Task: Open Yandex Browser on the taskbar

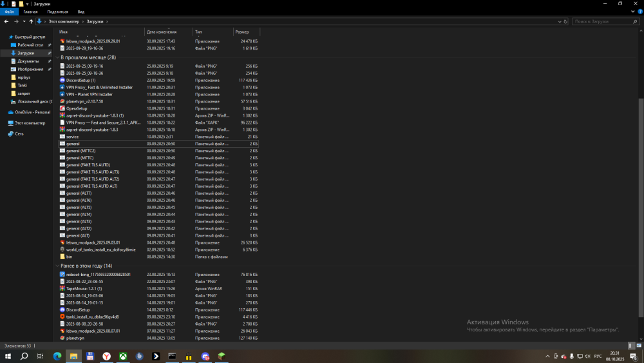Action: [x=106, y=356]
